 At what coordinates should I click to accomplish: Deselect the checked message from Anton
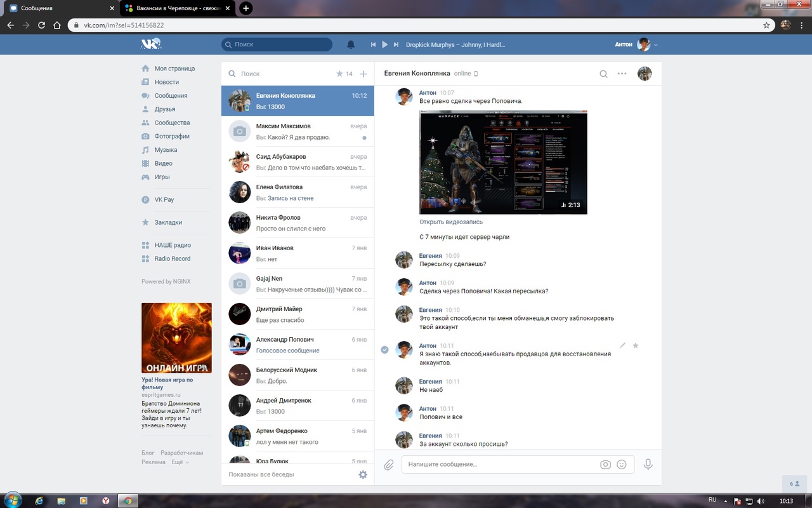(x=384, y=350)
